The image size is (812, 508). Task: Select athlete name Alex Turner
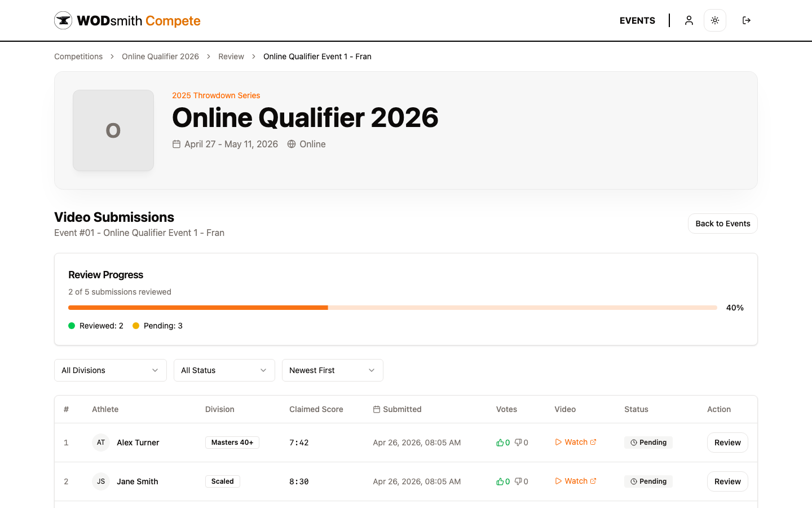pyautogui.click(x=138, y=443)
